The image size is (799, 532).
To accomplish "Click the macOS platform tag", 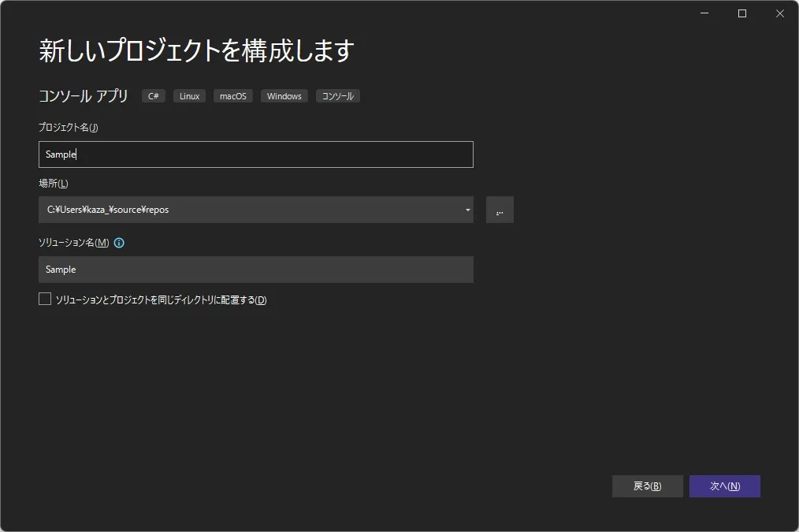I will (x=232, y=95).
